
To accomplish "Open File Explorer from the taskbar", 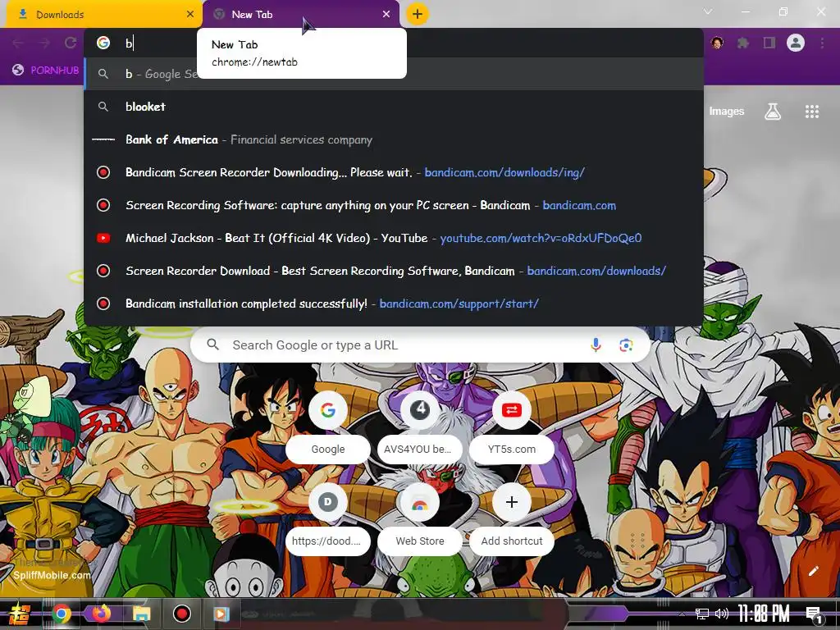I will coord(141,614).
